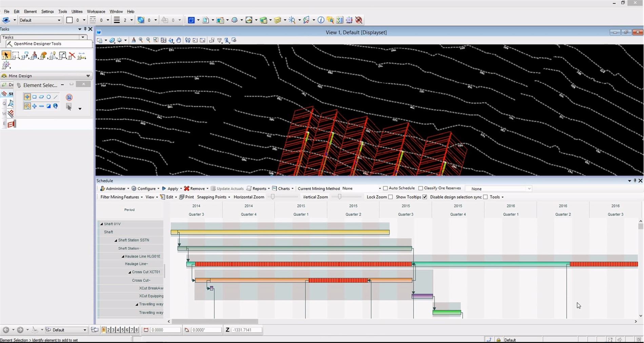Open the Charts button in Schedule

[x=283, y=189]
